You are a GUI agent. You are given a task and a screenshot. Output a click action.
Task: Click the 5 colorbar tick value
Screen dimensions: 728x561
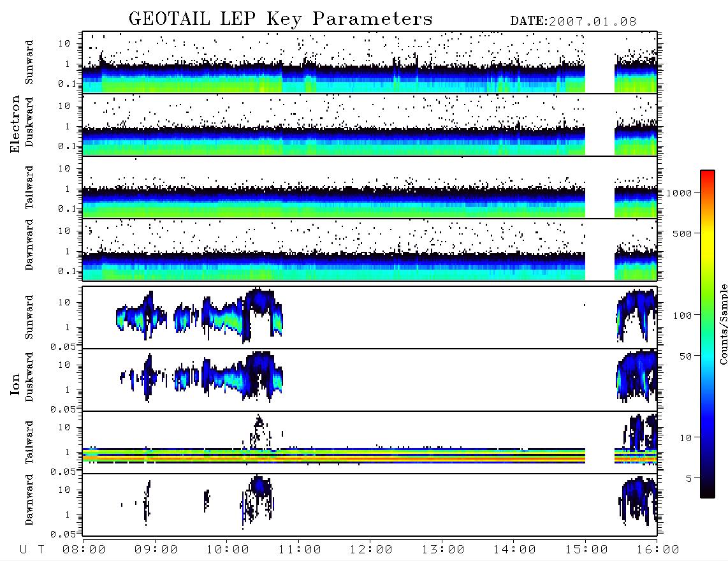689,478
